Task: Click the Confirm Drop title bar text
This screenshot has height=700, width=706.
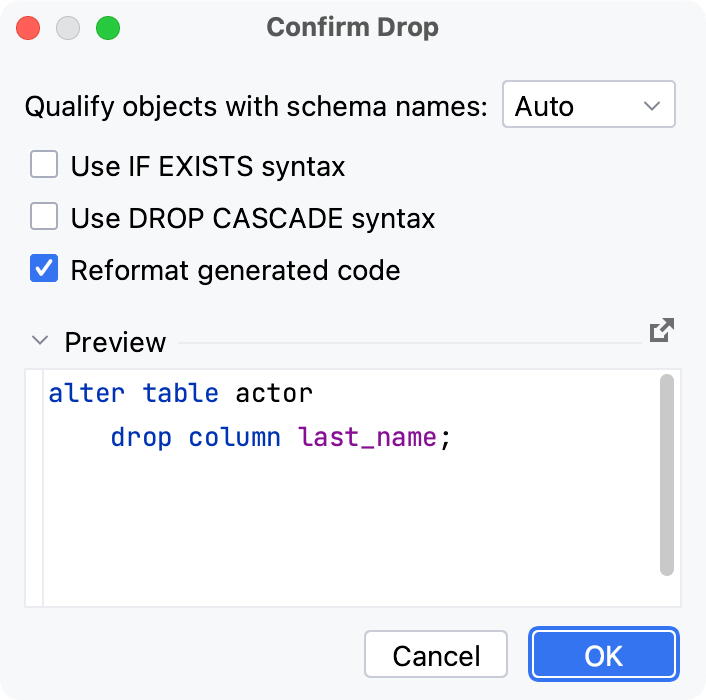Action: pyautogui.click(x=352, y=28)
